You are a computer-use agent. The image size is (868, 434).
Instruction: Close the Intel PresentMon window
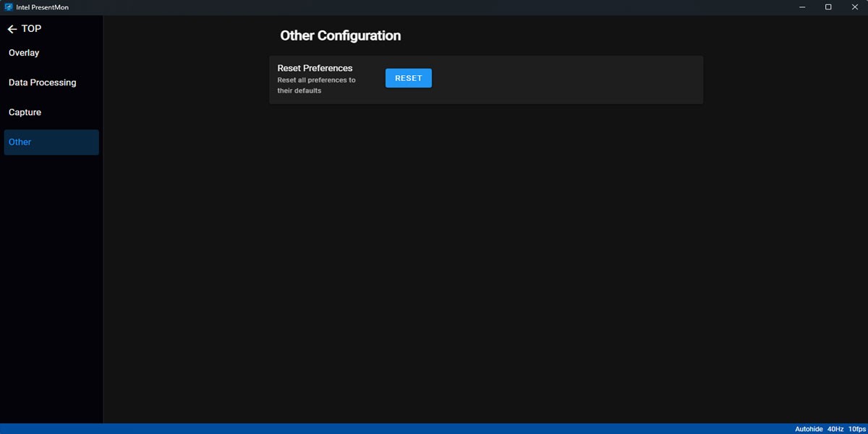[x=854, y=7]
